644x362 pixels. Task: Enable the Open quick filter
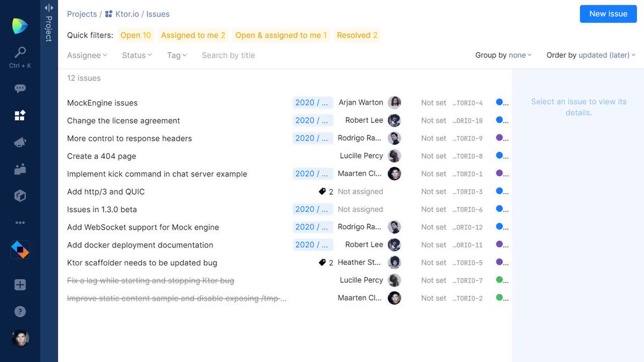point(136,35)
